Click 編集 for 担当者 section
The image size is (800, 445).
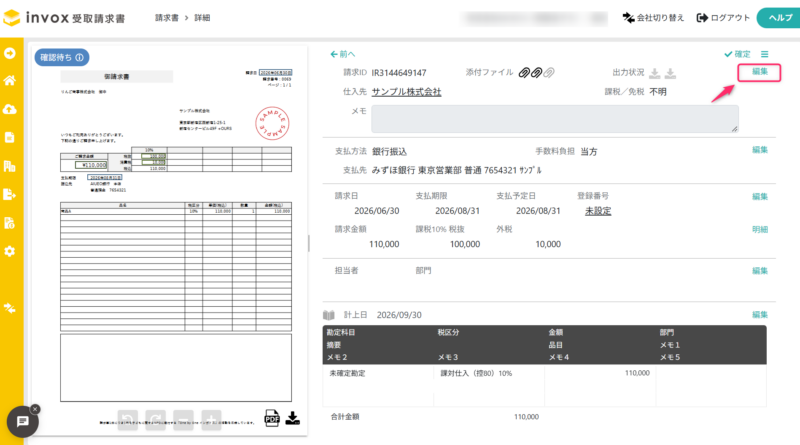tap(760, 271)
